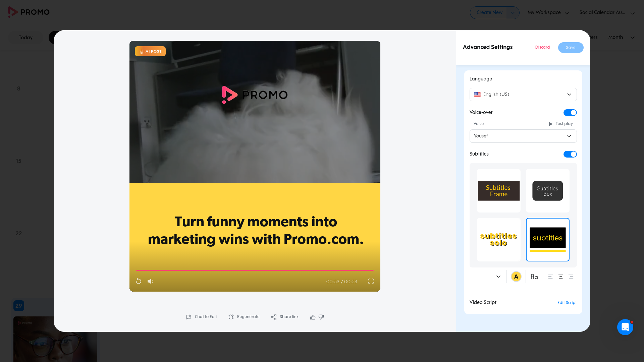
Task: Click the Create New button
Action: coord(489,13)
